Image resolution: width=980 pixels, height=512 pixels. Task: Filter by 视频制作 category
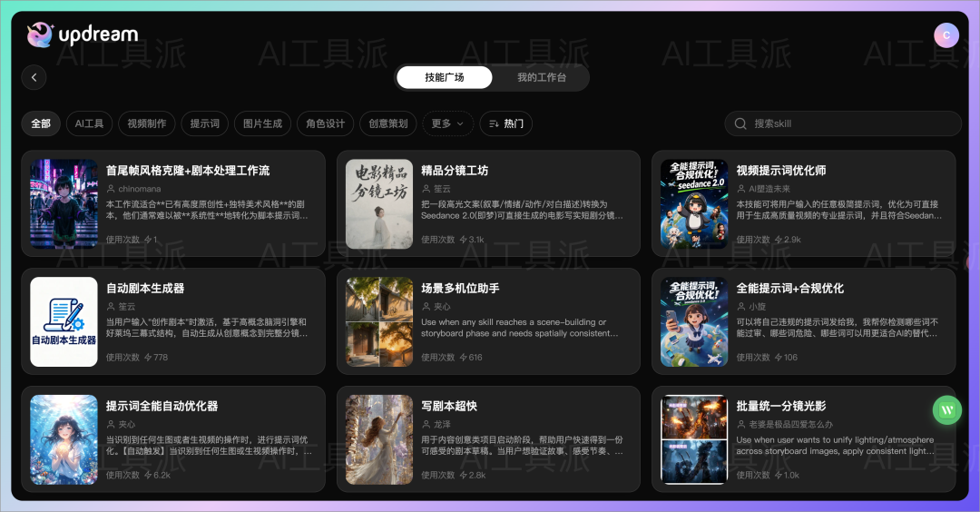point(147,123)
